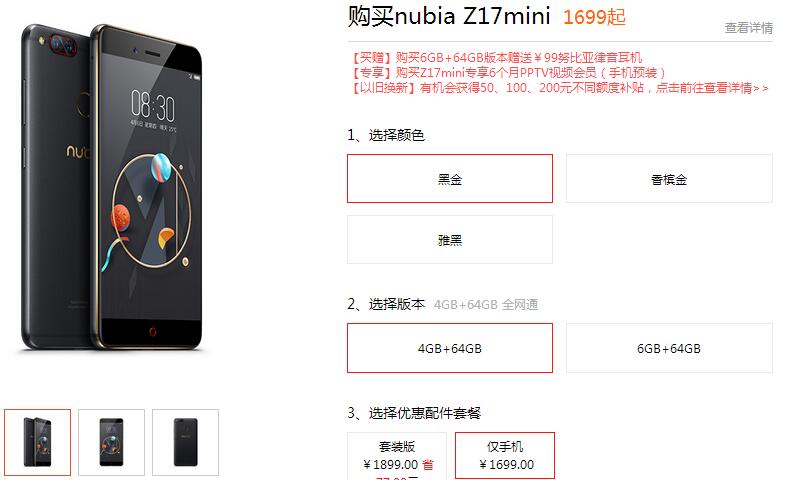Select the 雅黑 color option
789x480 pixels.
[449, 239]
